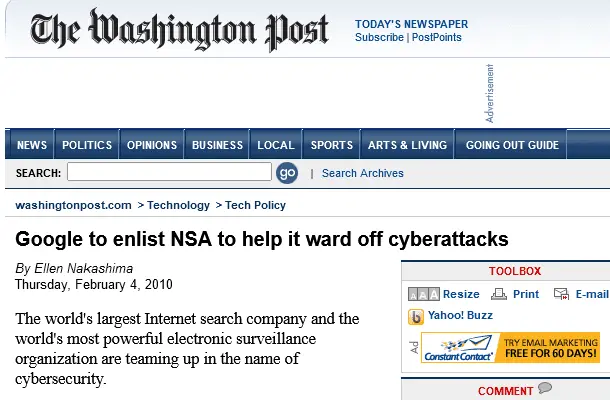Click the E-mail envelope icon
This screenshot has width=610, height=400.
click(561, 295)
